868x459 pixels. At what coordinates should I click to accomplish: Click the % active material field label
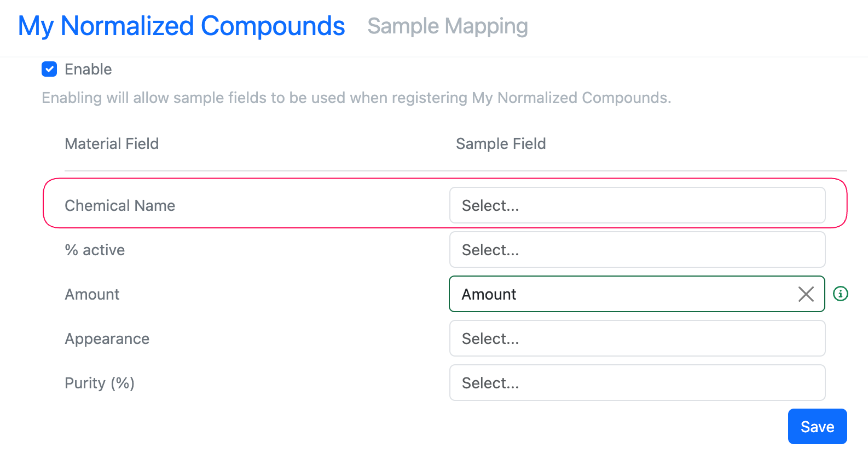point(95,250)
